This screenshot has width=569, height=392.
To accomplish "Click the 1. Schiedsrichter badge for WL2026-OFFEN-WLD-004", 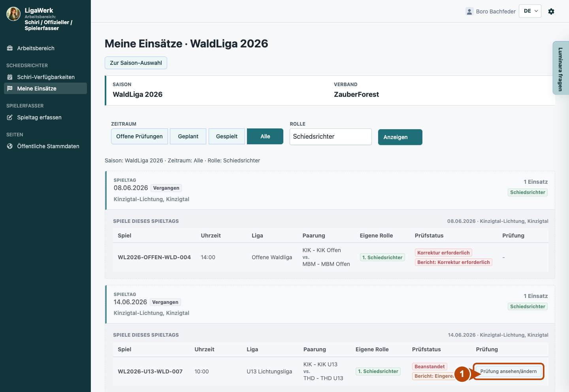I will [x=382, y=257].
